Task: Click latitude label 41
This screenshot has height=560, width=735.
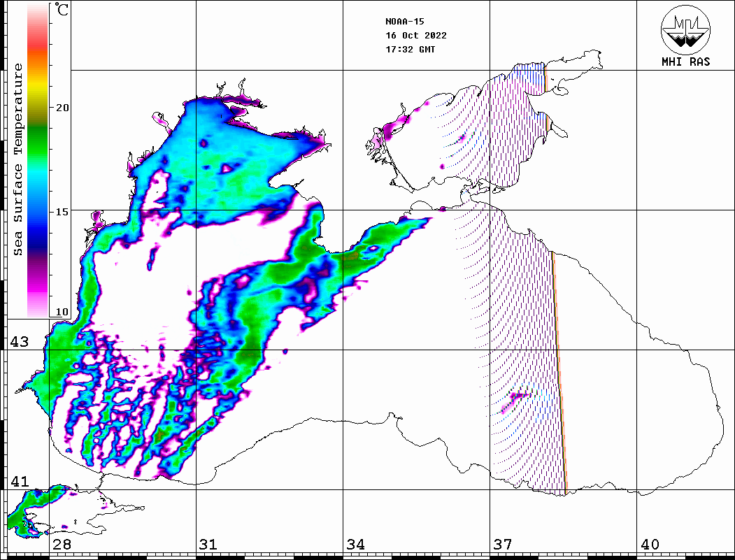Action: click(20, 482)
